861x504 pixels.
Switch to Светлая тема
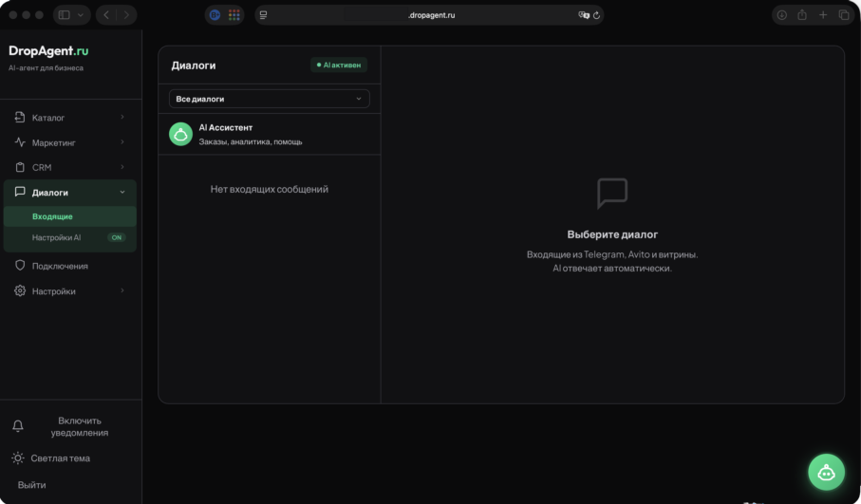(x=60, y=458)
